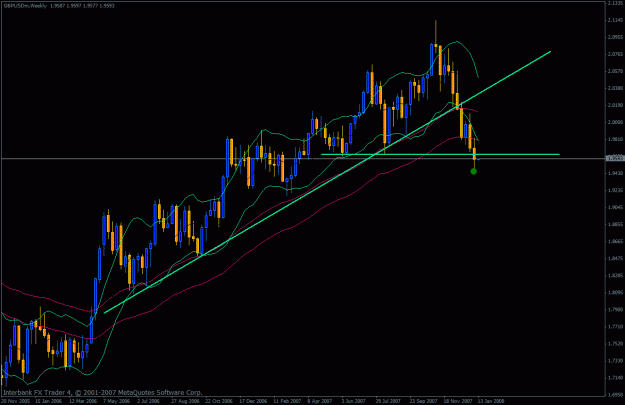Click the 18 Nov 2007 date label
This screenshot has height=405, width=625.
tap(458, 401)
